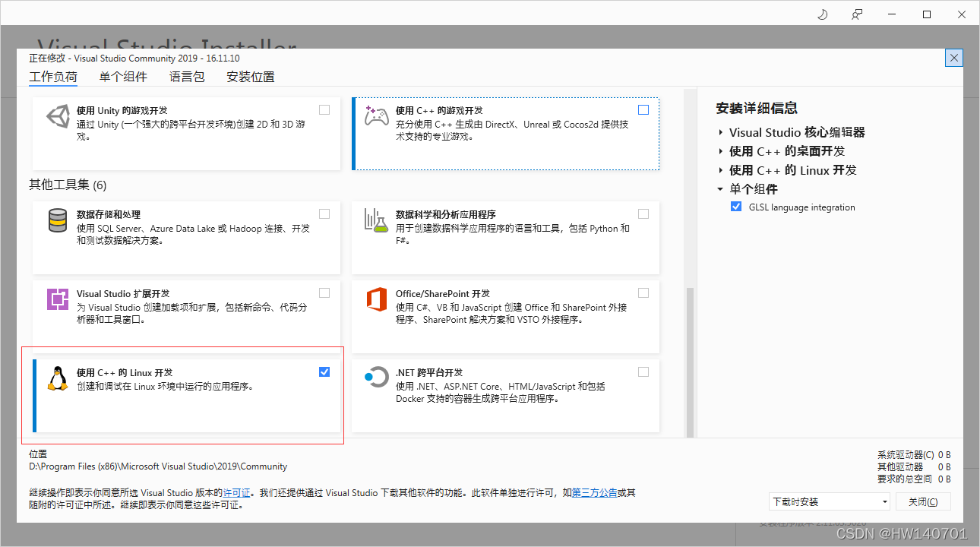Click the 数据存储和处理 card title
This screenshot has width=980, height=547.
tap(109, 215)
